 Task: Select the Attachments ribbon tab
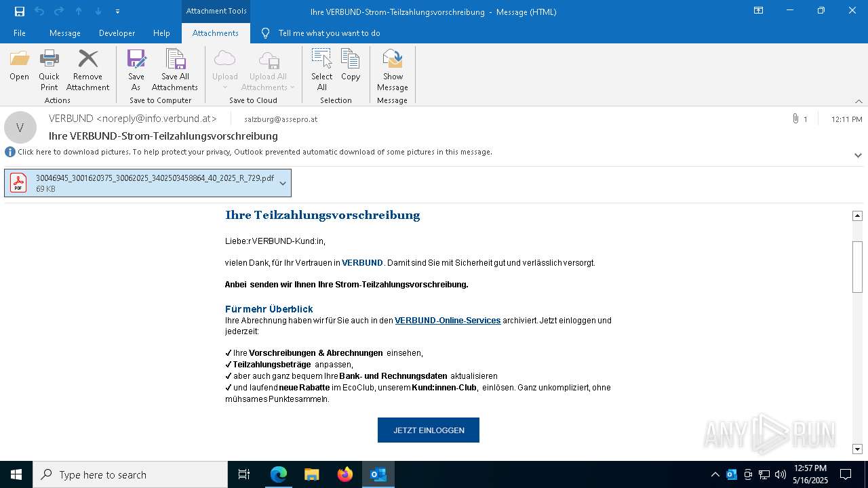[x=216, y=33]
